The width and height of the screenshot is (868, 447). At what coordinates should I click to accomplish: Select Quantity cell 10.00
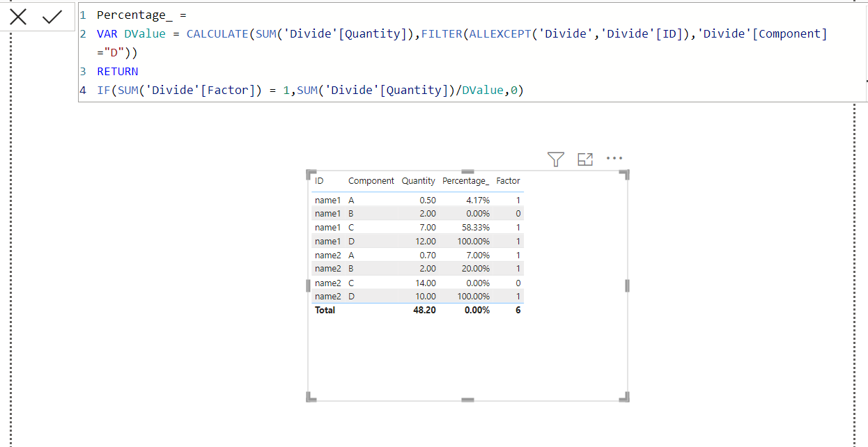point(425,297)
